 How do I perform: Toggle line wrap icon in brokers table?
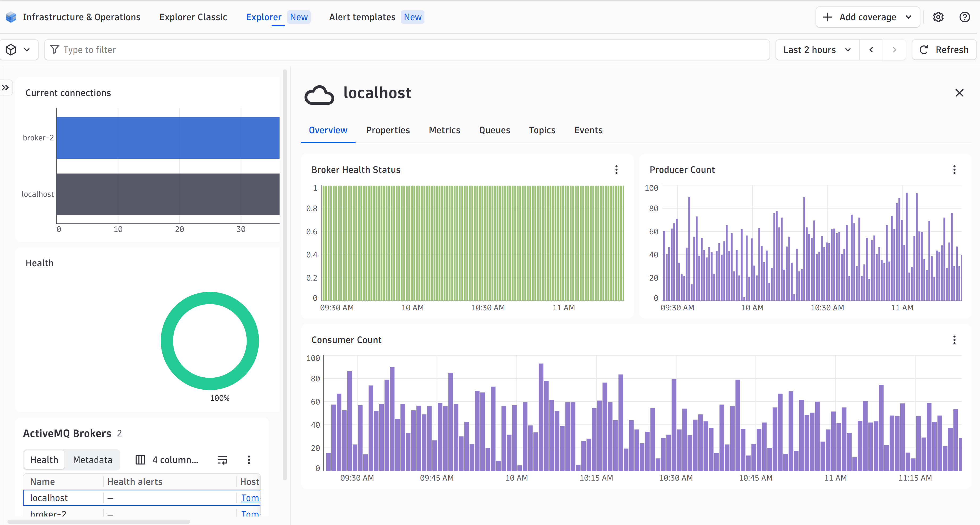click(x=222, y=460)
